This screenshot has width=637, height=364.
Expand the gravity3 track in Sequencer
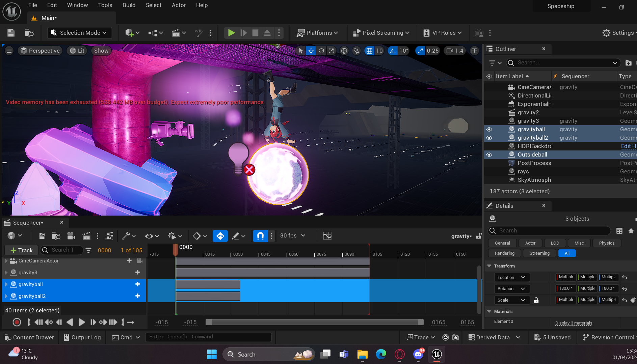6,273
